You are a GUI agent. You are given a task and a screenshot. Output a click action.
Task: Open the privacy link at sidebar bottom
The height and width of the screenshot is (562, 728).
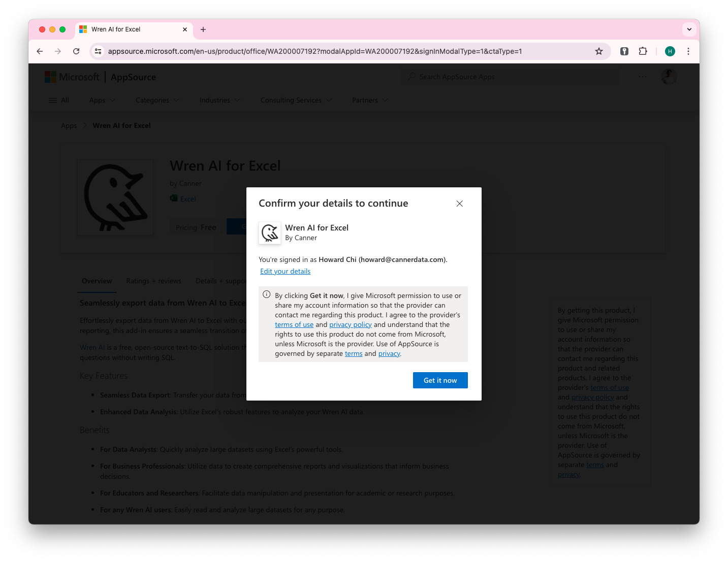(x=568, y=474)
